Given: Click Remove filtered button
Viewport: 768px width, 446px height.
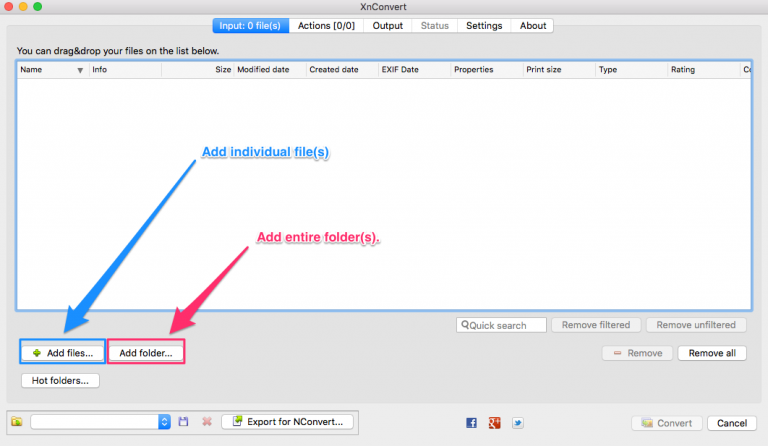Looking at the screenshot, I should click(596, 325).
